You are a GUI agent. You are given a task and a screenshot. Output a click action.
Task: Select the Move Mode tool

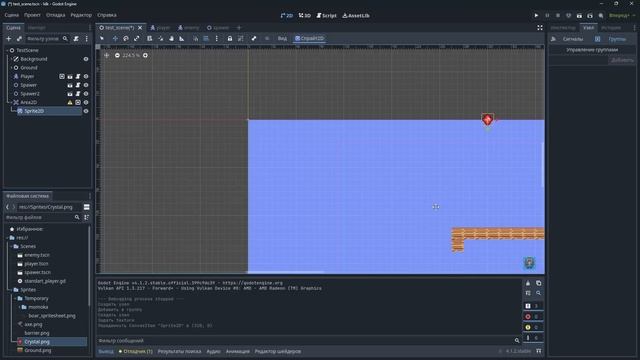115,38
